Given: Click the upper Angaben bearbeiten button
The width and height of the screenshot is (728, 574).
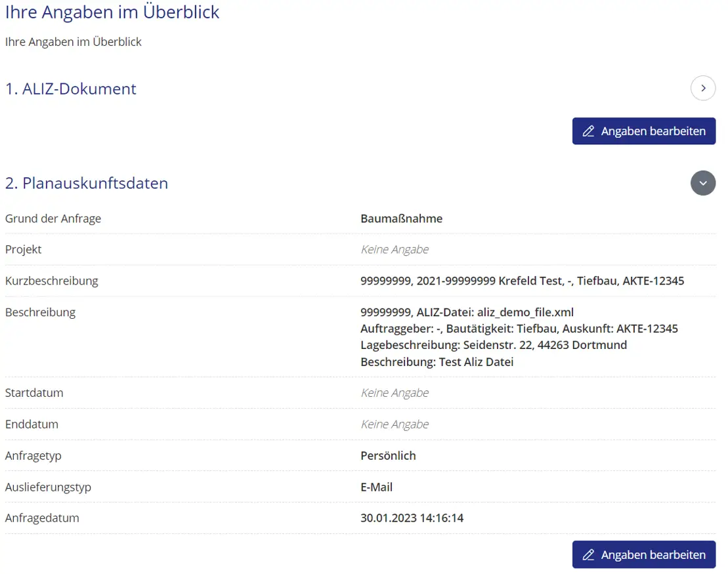Looking at the screenshot, I should point(643,131).
